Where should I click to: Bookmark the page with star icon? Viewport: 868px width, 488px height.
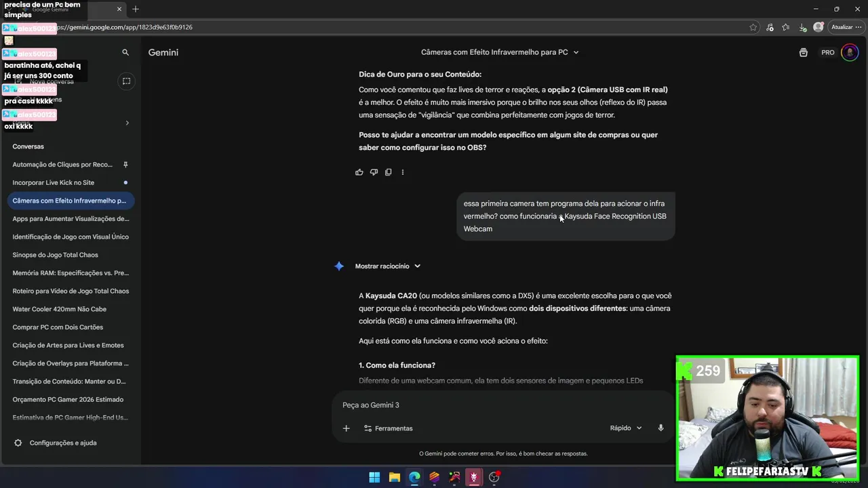click(x=753, y=27)
